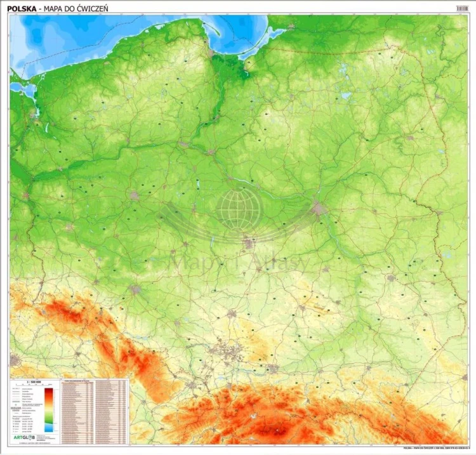Click the table of place names in the legend

coord(93,412)
